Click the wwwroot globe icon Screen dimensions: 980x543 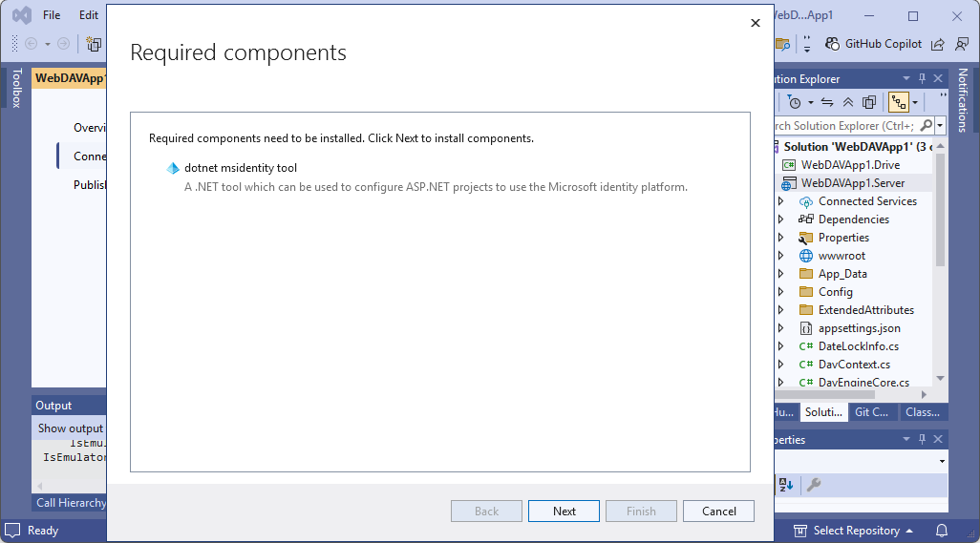pos(806,255)
